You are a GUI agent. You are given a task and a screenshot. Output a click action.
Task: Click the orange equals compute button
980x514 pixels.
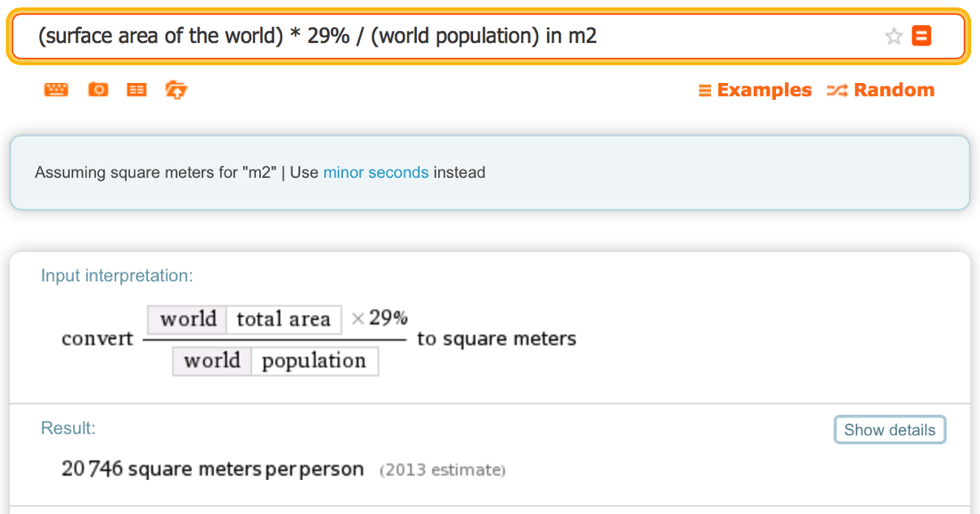(x=921, y=36)
